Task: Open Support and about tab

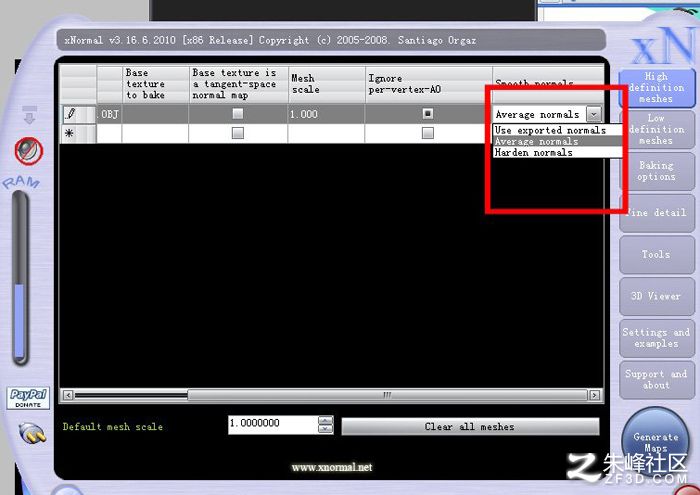Action: click(657, 379)
